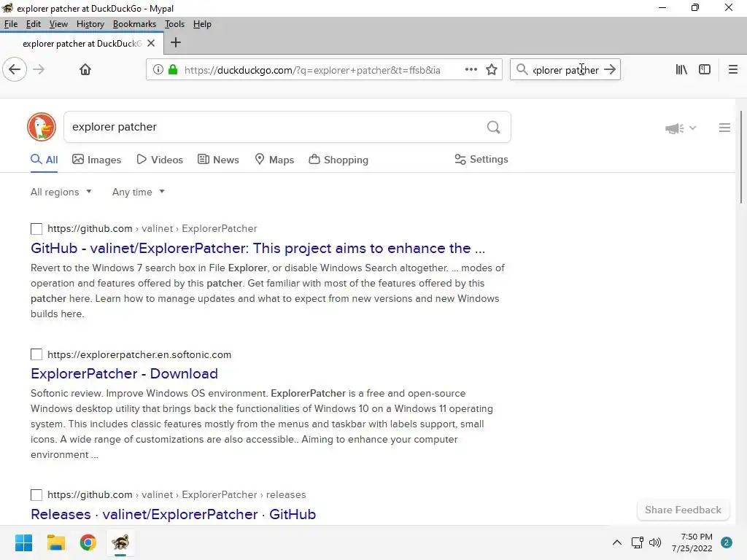Image resolution: width=747 pixels, height=560 pixels.
Task: Open clock showing 7:50 PM 7/25/2022
Action: [692, 542]
